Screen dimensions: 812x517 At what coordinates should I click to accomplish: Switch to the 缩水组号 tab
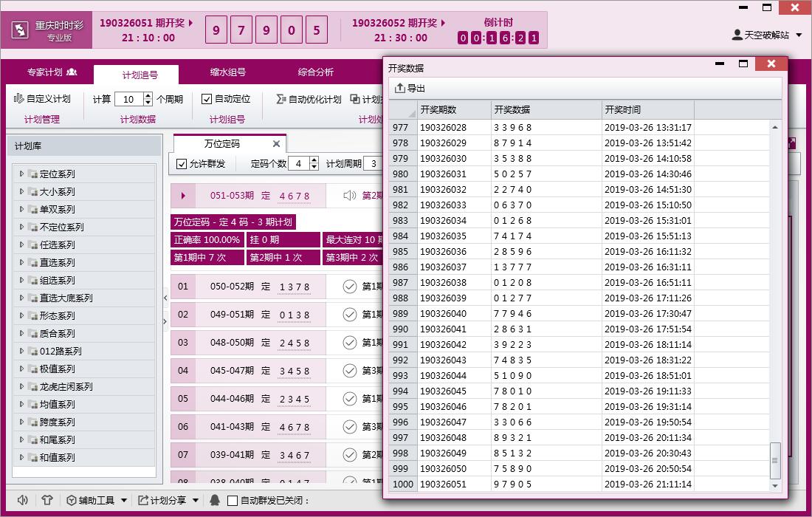(x=228, y=72)
